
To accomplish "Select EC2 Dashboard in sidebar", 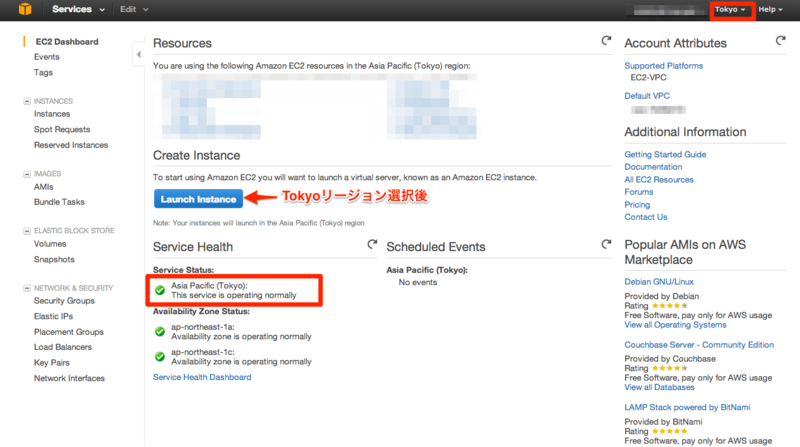I will 67,42.
